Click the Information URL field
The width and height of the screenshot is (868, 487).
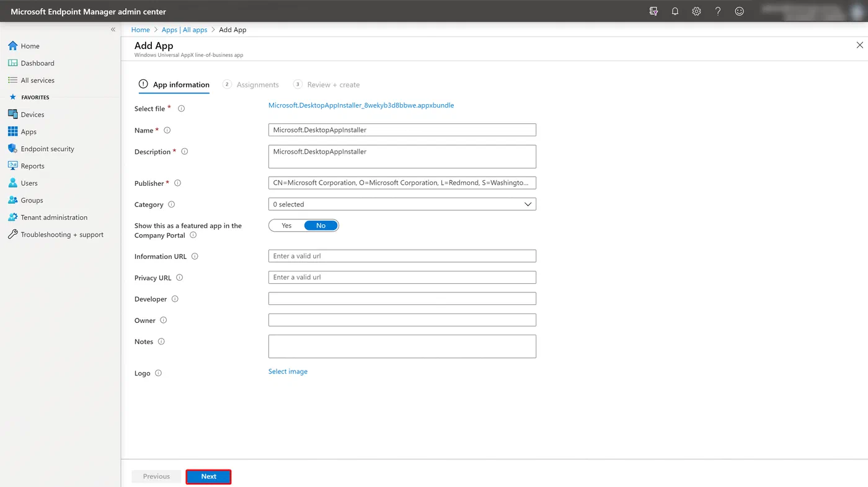point(402,256)
